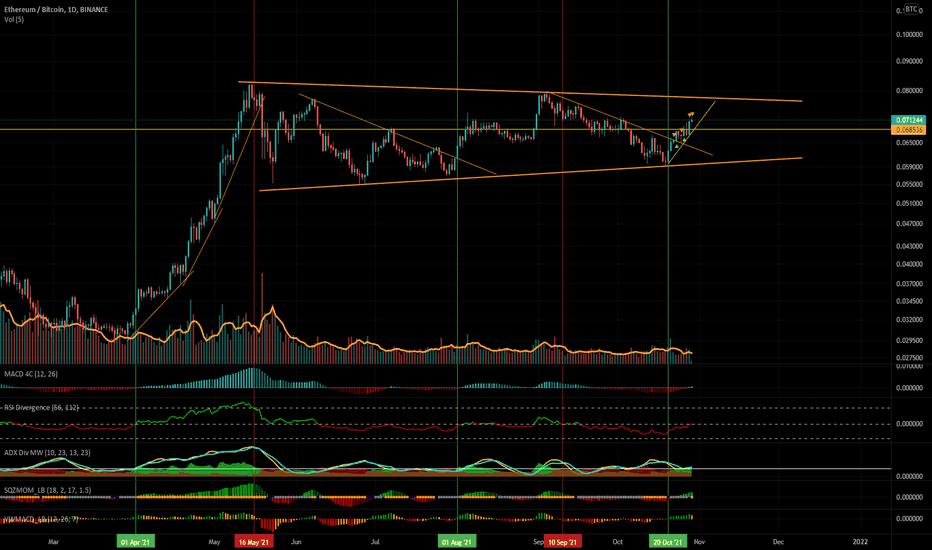Click the Ethereum / Bitcoin, 1D, BINANCE title

click(x=56, y=10)
